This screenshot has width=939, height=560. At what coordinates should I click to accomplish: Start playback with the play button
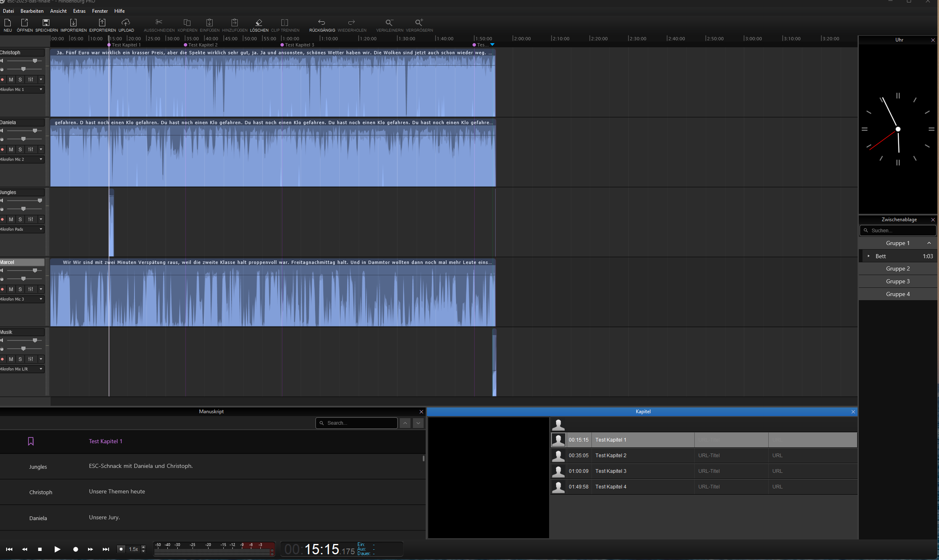(57, 549)
